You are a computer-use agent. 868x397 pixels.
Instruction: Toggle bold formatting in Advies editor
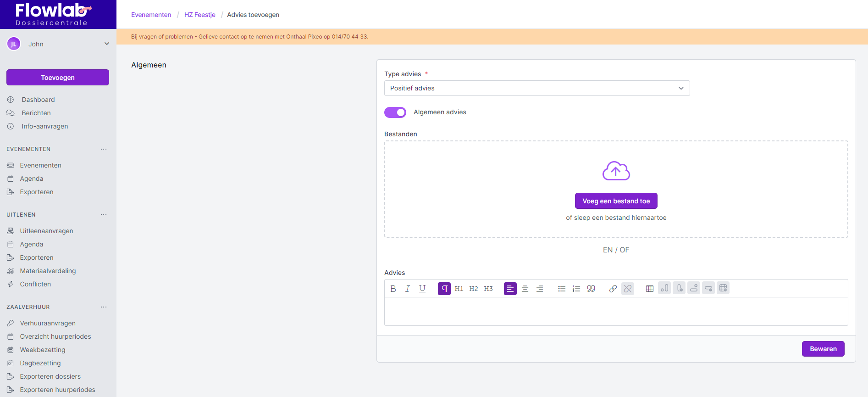tap(393, 289)
